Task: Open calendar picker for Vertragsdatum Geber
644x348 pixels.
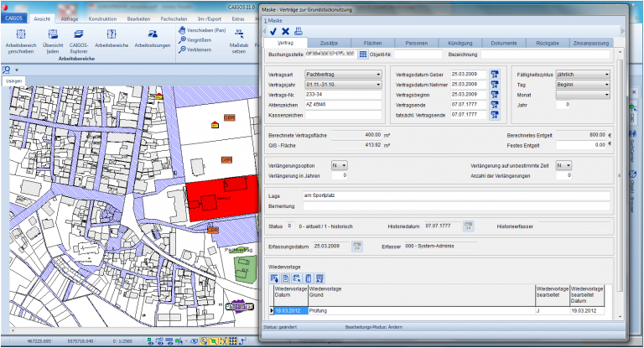Action: (x=495, y=75)
